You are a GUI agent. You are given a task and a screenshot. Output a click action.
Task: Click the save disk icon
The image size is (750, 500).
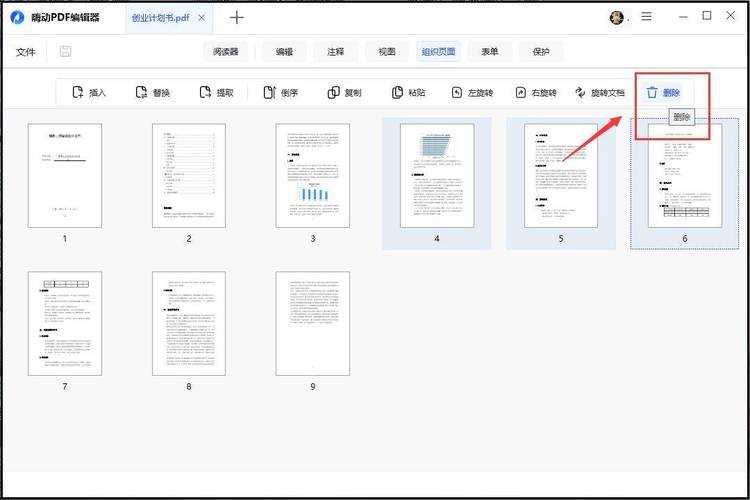click(66, 51)
